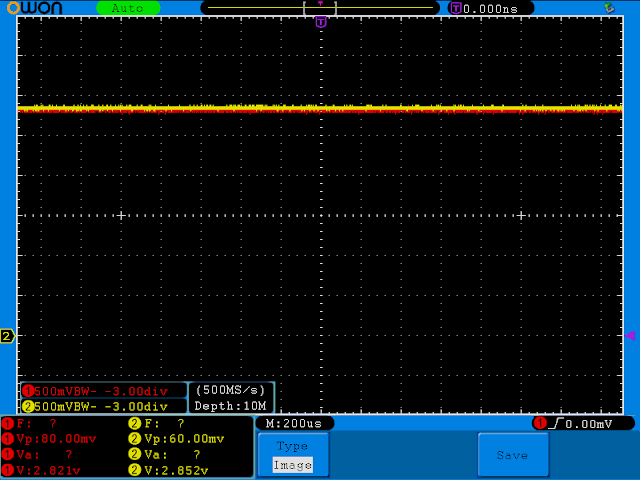Click channel 1 Vp:80.00mv measurement
Image resolution: width=640 pixels, height=480 pixels.
[49, 439]
